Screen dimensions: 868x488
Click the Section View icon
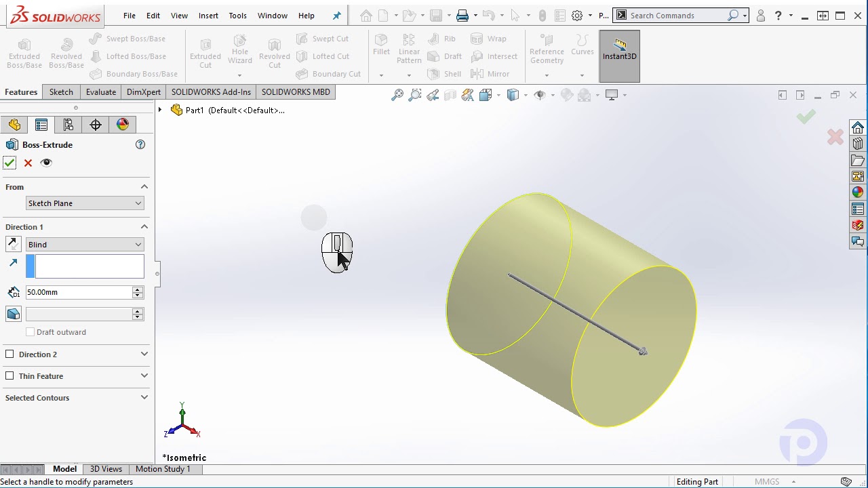point(450,95)
